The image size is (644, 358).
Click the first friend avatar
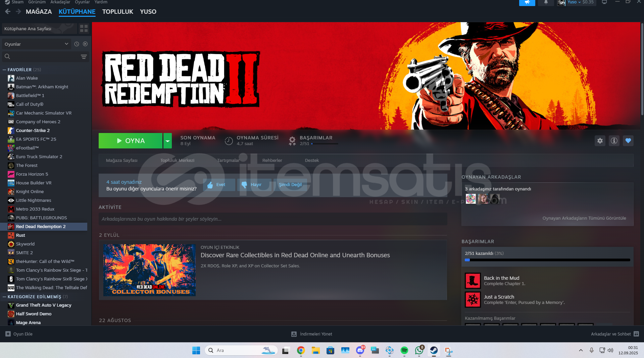(x=470, y=199)
